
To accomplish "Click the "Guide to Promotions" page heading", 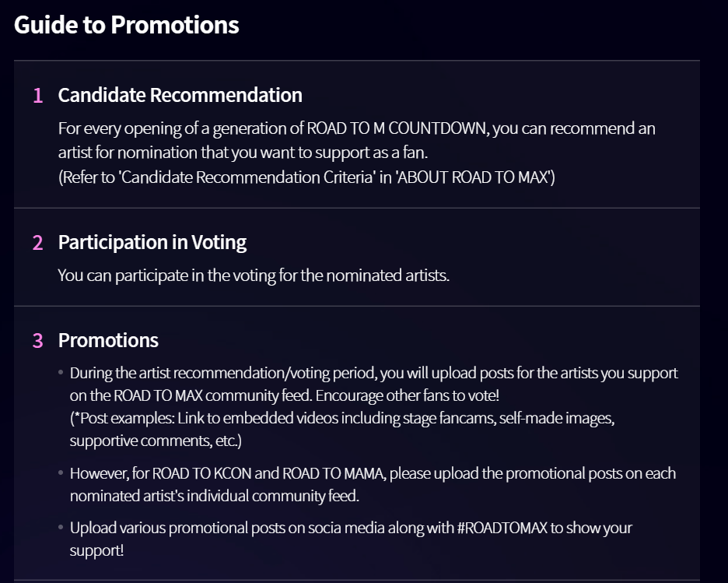I will (x=127, y=25).
